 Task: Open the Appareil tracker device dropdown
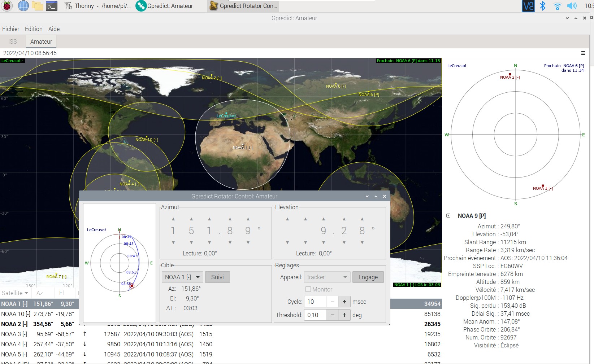pos(327,277)
